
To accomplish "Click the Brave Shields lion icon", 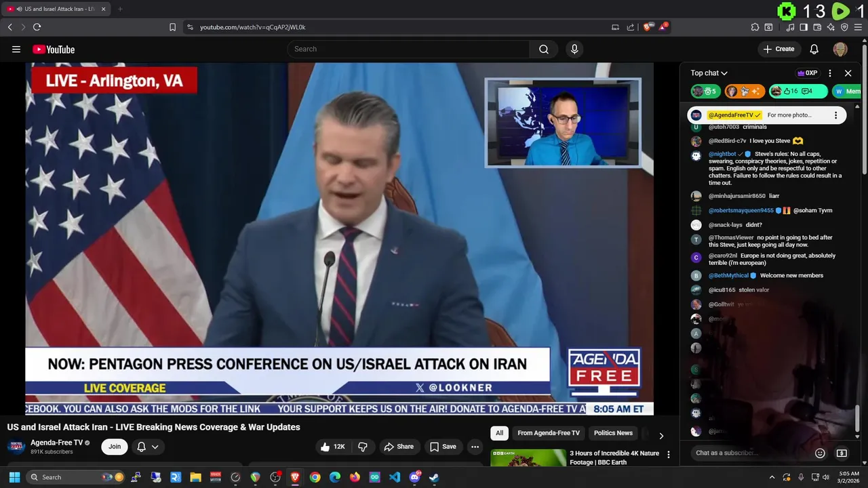I will [x=647, y=27].
